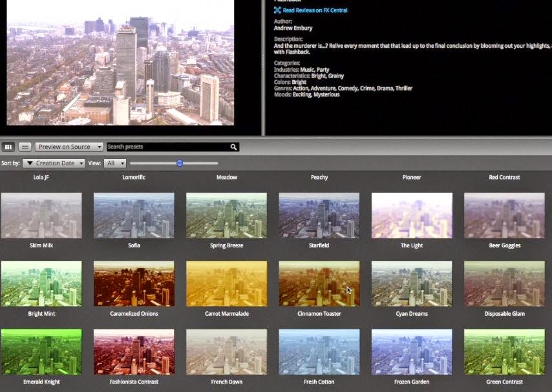
Task: Select the Fresh Cotton preset thumbnail
Action: coord(319,352)
